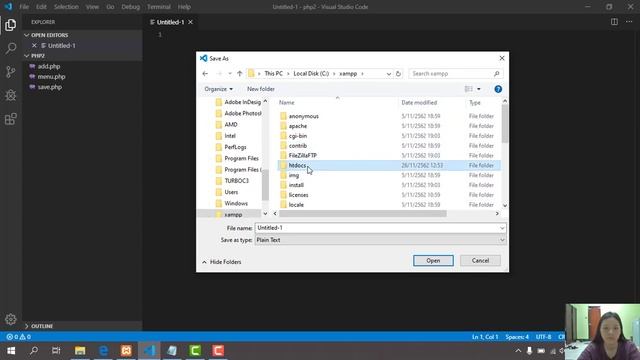The image size is (640, 360).
Task: Sort by the Date modified column
Action: pos(419,102)
